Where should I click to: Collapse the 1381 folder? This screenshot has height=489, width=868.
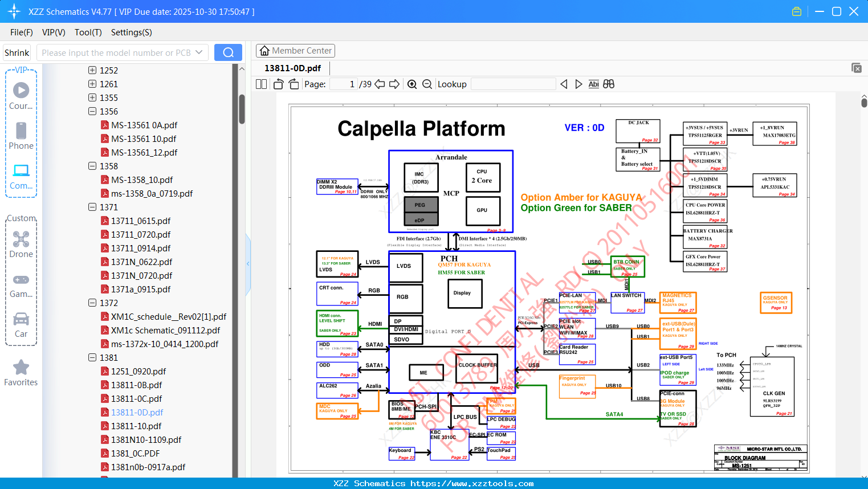[x=92, y=357]
